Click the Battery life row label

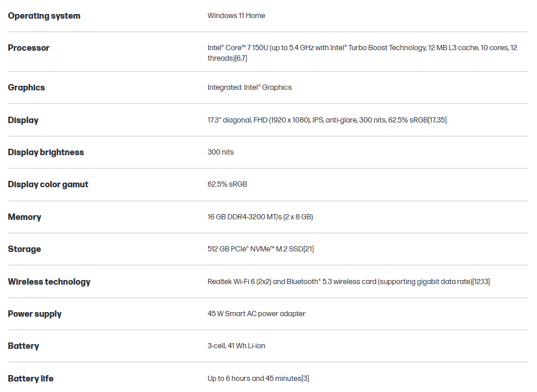click(30, 379)
